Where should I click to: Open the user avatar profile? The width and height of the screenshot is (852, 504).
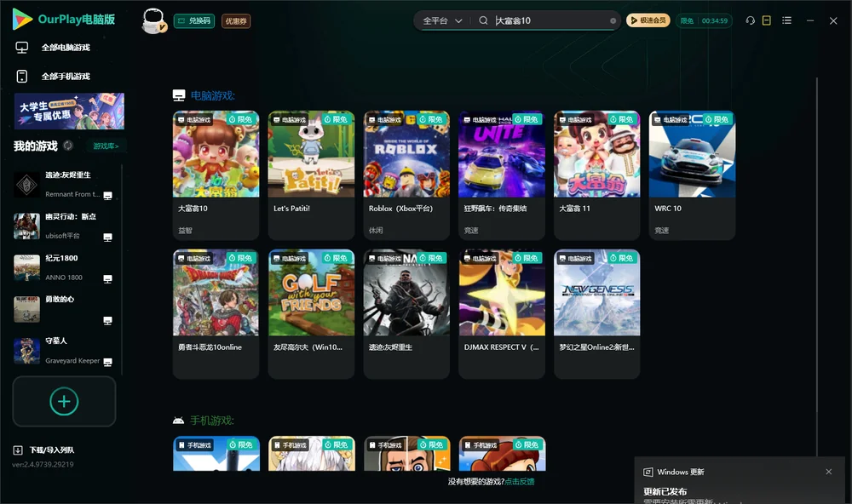(x=153, y=20)
